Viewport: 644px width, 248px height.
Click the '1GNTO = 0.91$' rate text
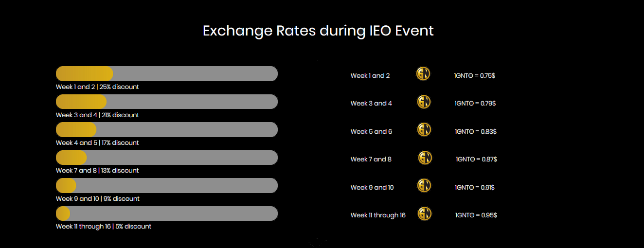[x=475, y=187]
